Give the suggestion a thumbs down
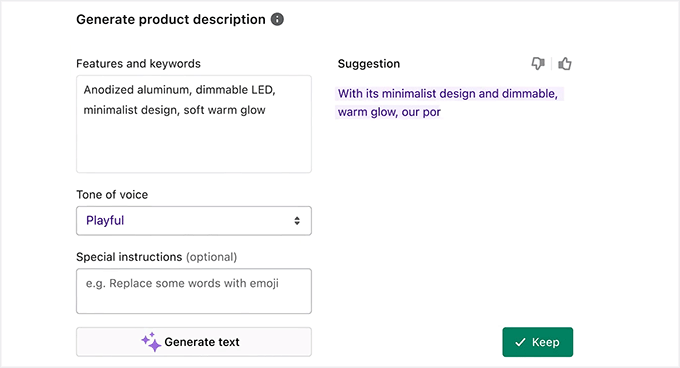 tap(538, 64)
